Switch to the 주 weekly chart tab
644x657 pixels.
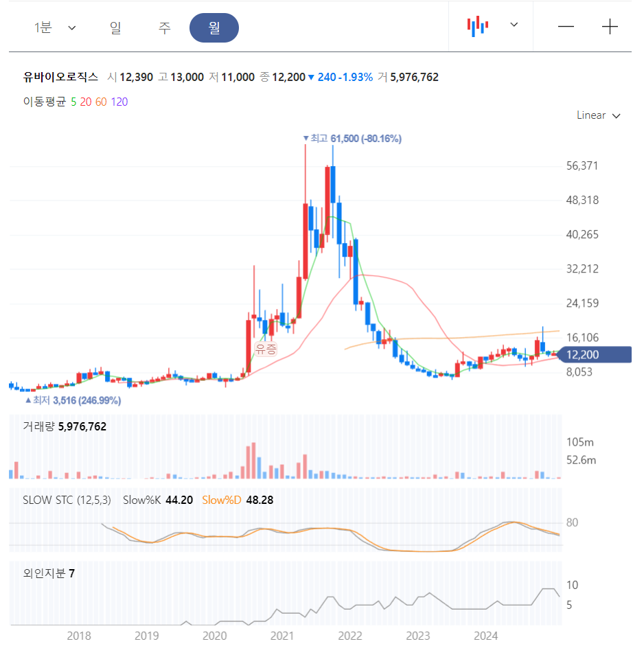(x=165, y=27)
